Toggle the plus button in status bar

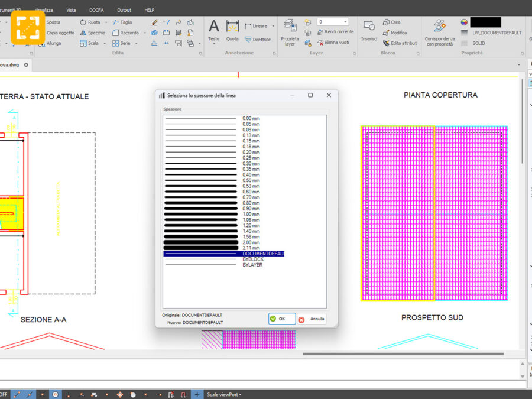click(x=197, y=394)
